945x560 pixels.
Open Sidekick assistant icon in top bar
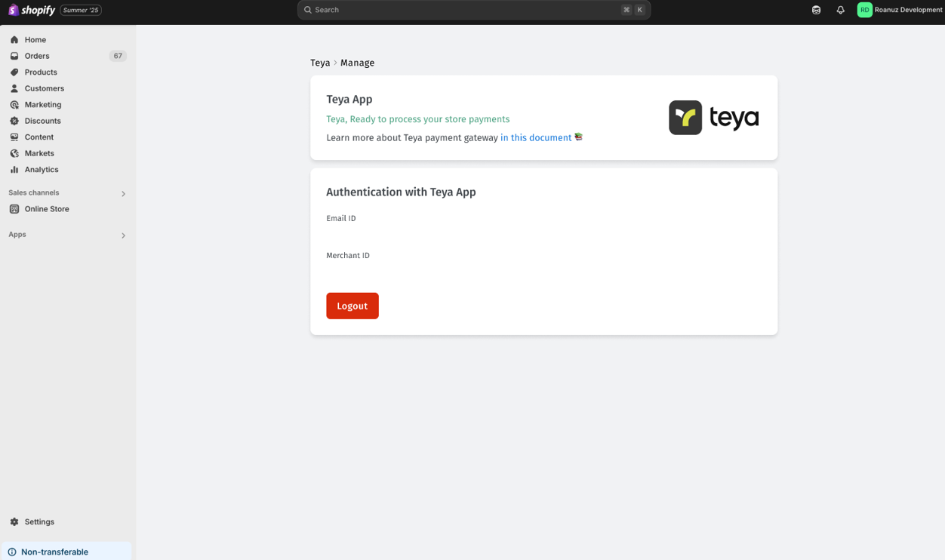816,10
